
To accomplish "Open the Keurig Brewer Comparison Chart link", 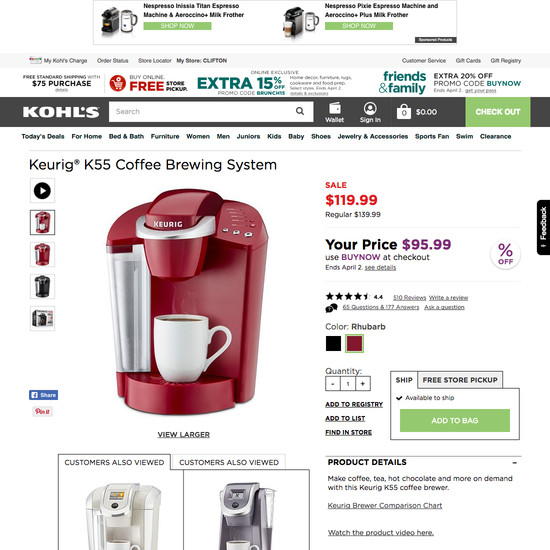I will coord(385,505).
